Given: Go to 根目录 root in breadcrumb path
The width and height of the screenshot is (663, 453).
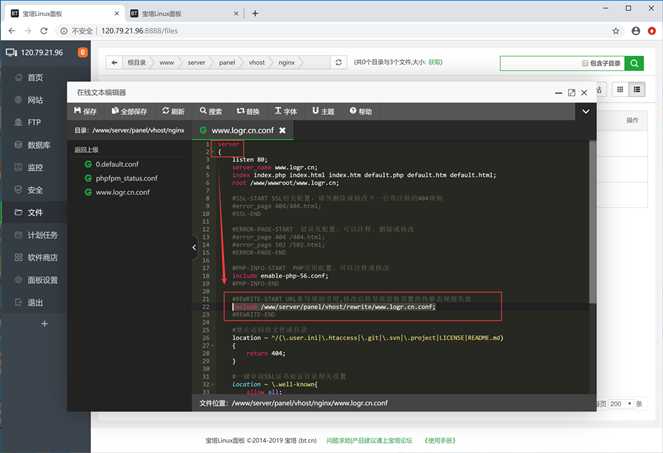Looking at the screenshot, I should (x=137, y=62).
